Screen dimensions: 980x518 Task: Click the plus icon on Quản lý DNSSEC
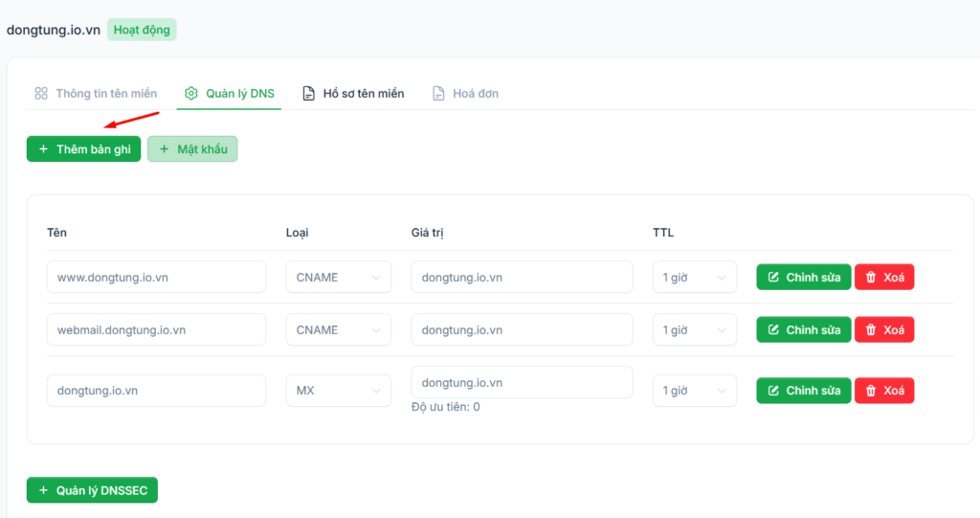pos(43,490)
